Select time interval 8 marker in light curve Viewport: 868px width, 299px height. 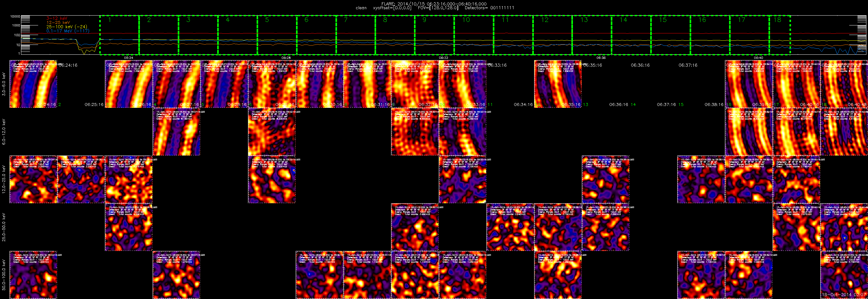(x=385, y=20)
